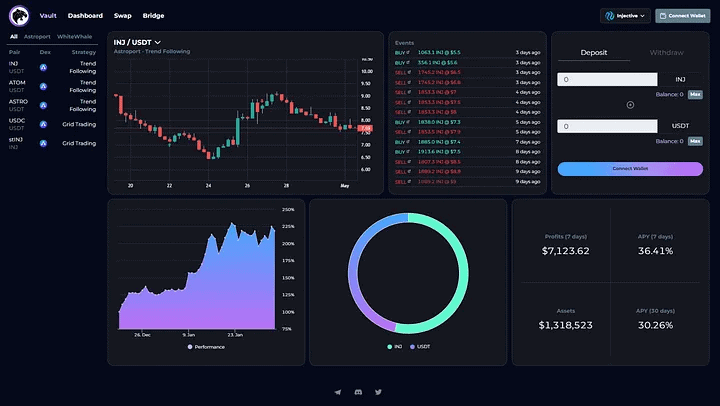Toggle the INJ legend in donut chart

(x=394, y=347)
